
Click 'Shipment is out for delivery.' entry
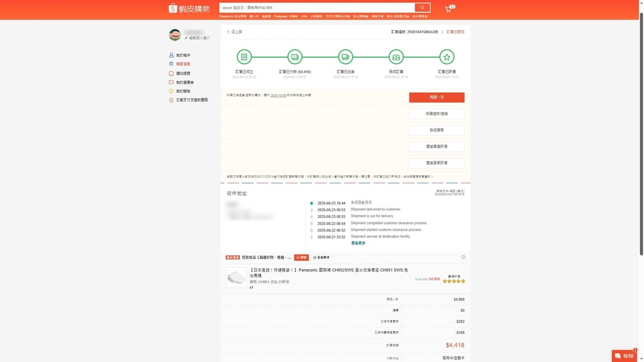[372, 216]
